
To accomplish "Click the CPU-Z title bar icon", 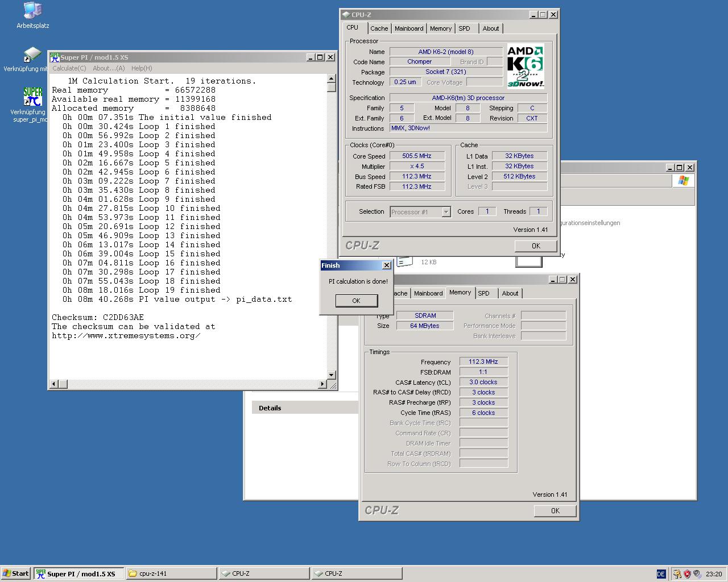I will 346,15.
